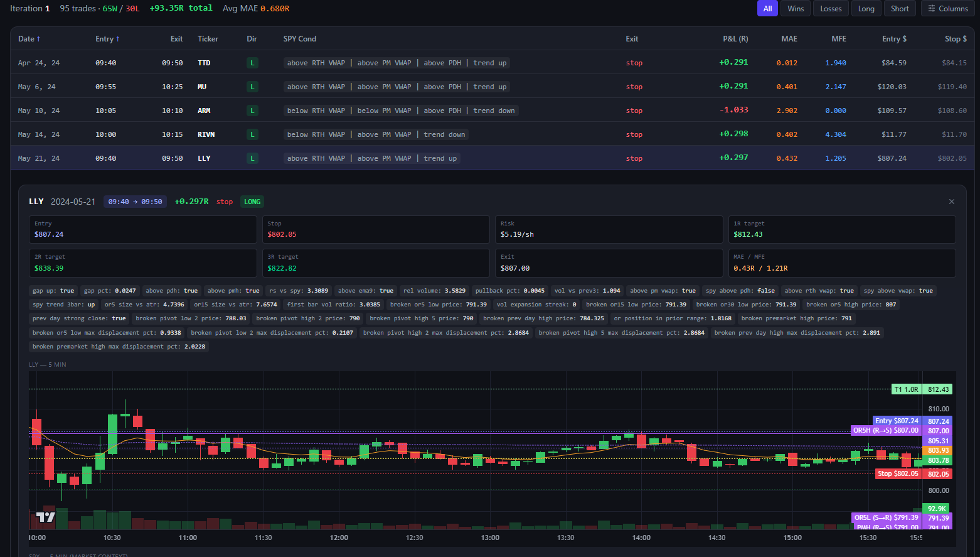The height and width of the screenshot is (557, 980).
Task: Click the Stop $ column header
Action: (x=956, y=39)
